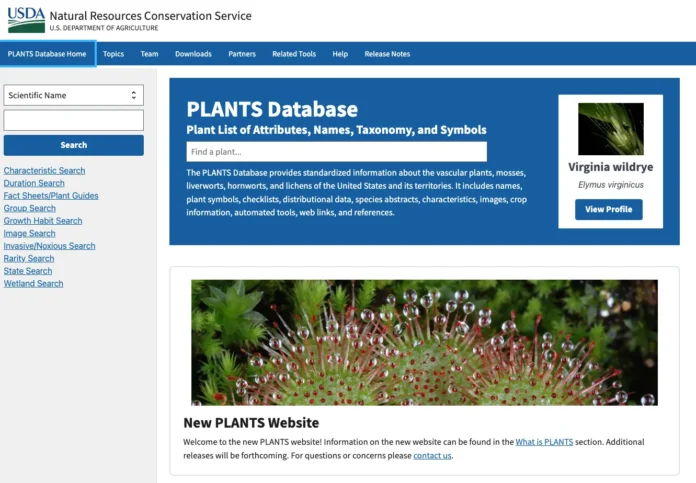View the Release Notes page
Image resolution: width=696 pixels, height=483 pixels.
coord(387,54)
